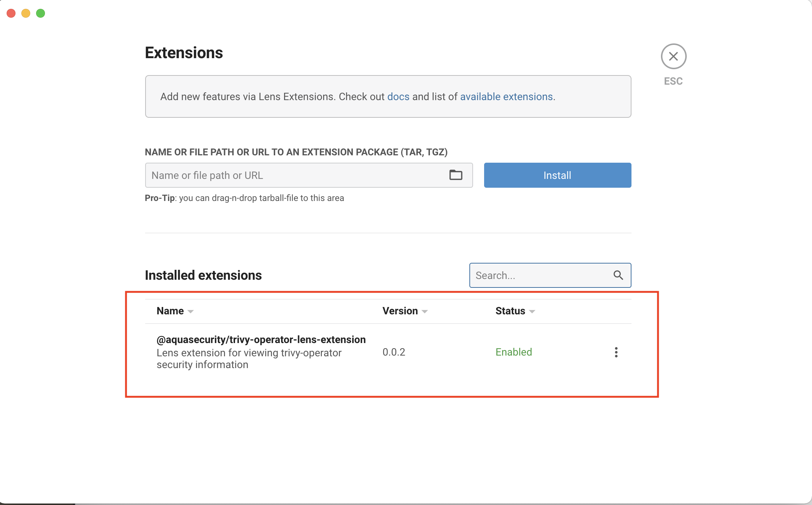Click the green Enabled status text

(514, 352)
